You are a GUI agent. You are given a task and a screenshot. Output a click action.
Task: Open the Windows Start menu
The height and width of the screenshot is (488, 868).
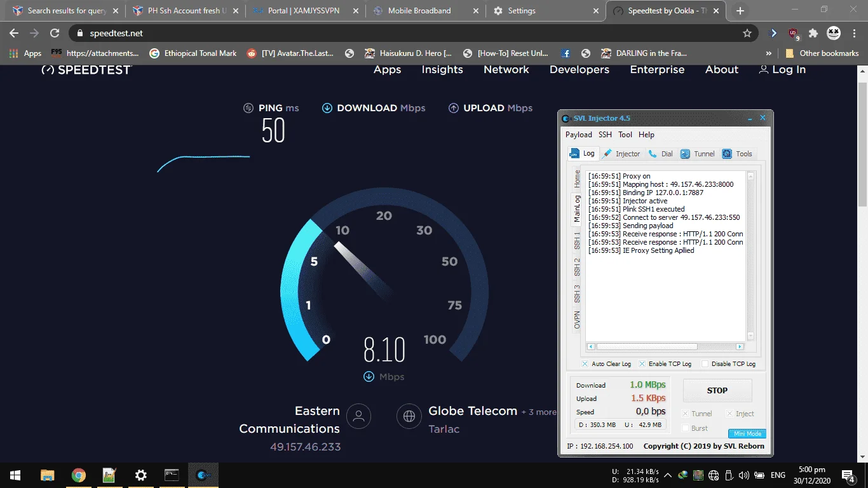[x=15, y=475]
